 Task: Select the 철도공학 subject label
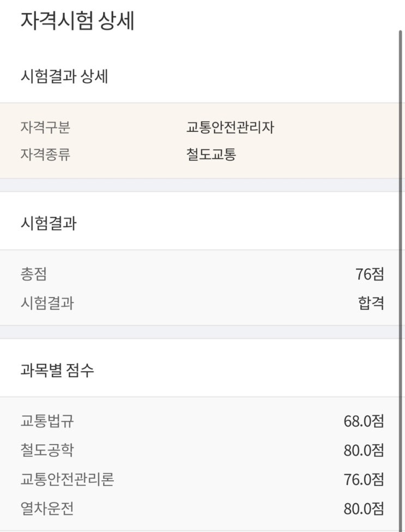[46, 450]
